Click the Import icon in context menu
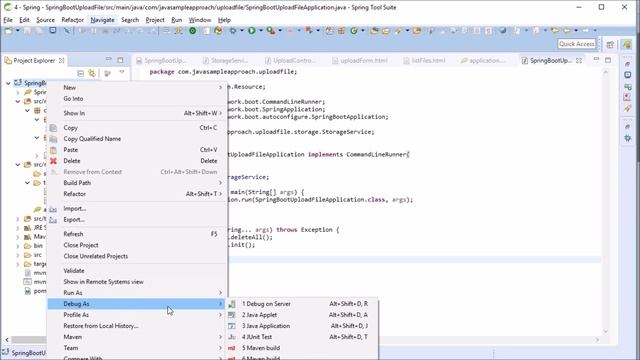 pyautogui.click(x=53, y=209)
